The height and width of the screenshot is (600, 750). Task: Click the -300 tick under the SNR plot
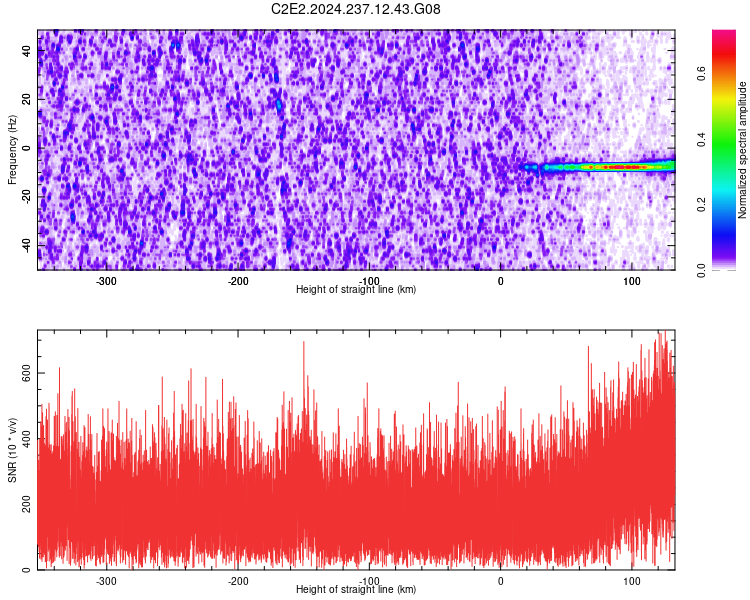106,581
